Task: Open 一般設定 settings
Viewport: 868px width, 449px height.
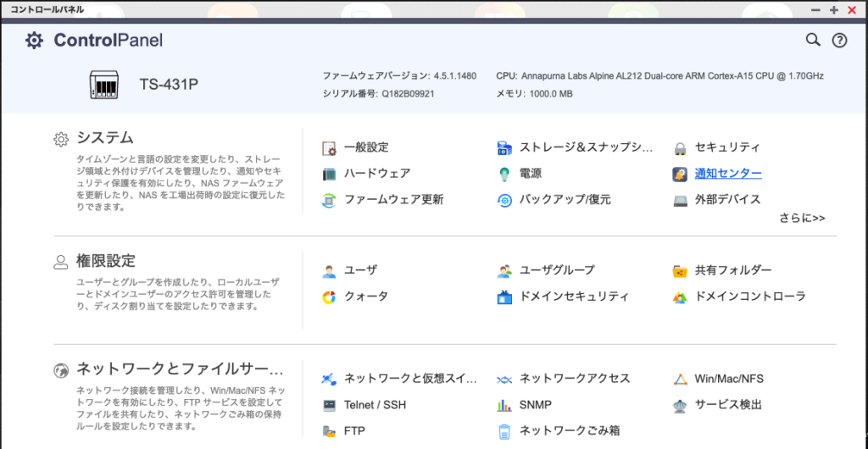Action: point(366,147)
